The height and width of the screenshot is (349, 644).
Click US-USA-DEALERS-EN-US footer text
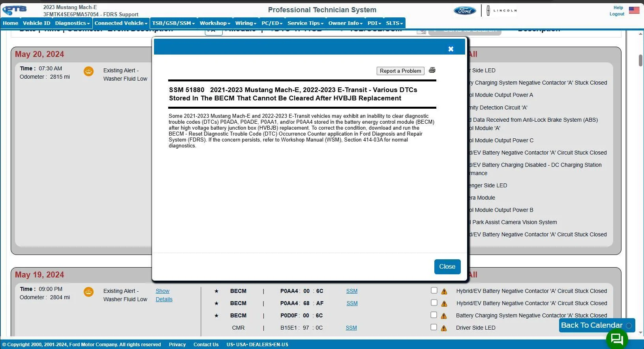pos(257,345)
